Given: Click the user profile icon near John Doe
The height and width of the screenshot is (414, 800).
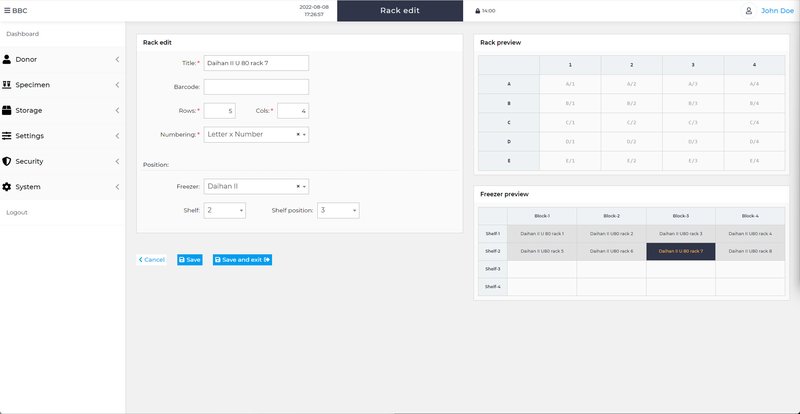Looking at the screenshot, I should point(748,11).
